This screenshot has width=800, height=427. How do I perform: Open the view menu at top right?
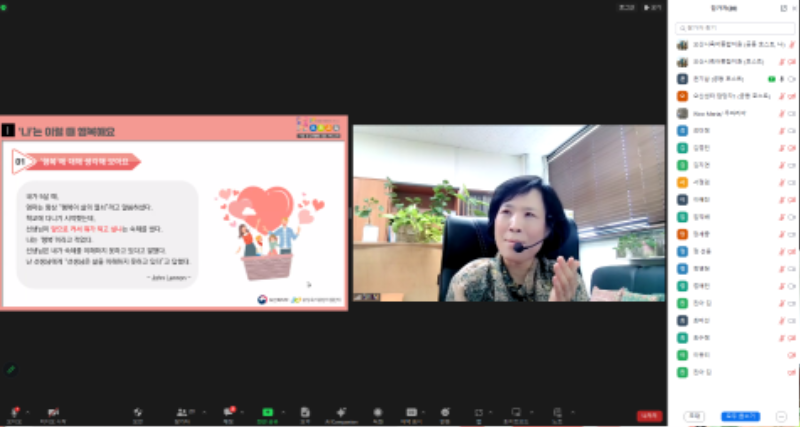(651, 7)
